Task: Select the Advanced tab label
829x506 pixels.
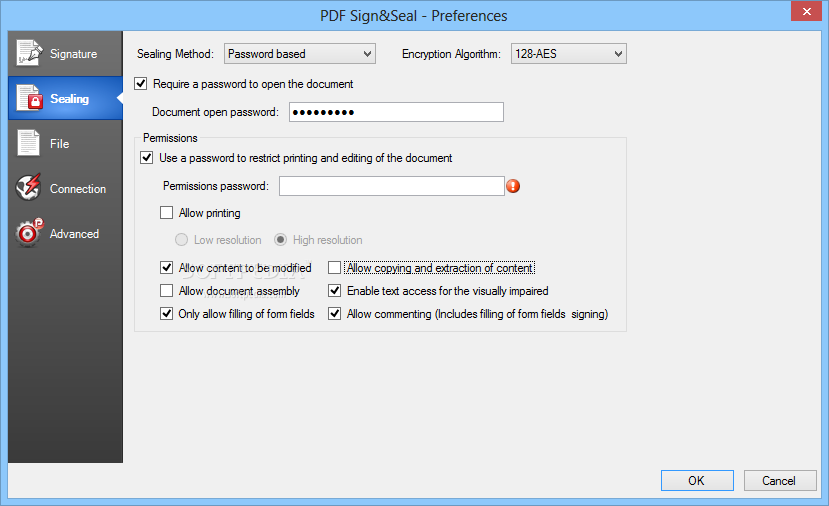Action: (74, 234)
